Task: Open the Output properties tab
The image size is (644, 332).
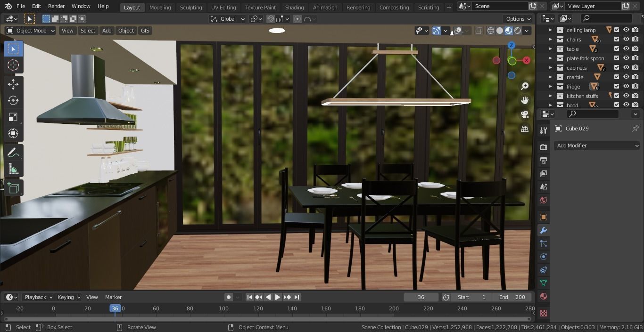Action: pyautogui.click(x=544, y=161)
